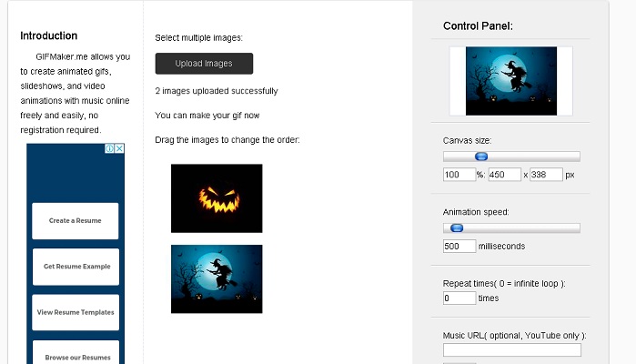
Task: Click the animation speed milliseconds field
Action: [x=459, y=246]
